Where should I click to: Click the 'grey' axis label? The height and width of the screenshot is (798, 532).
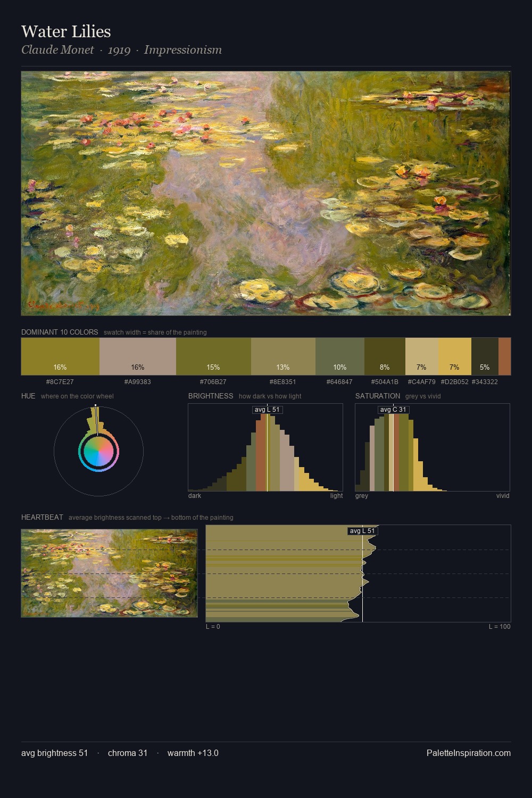click(362, 496)
